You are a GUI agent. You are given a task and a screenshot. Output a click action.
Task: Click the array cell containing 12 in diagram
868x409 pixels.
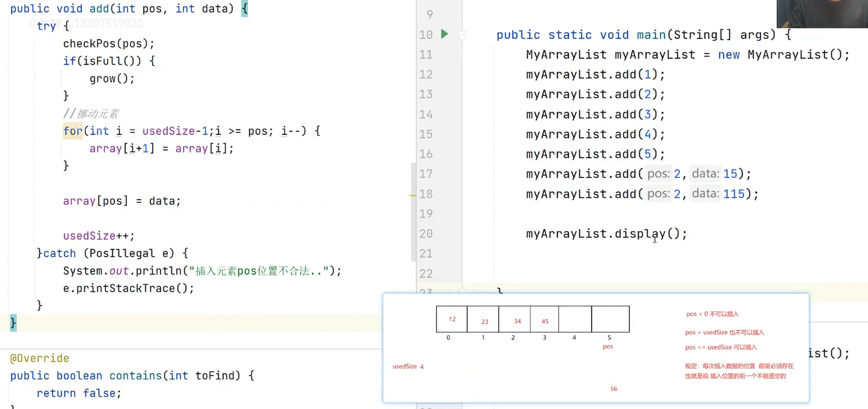pos(452,319)
